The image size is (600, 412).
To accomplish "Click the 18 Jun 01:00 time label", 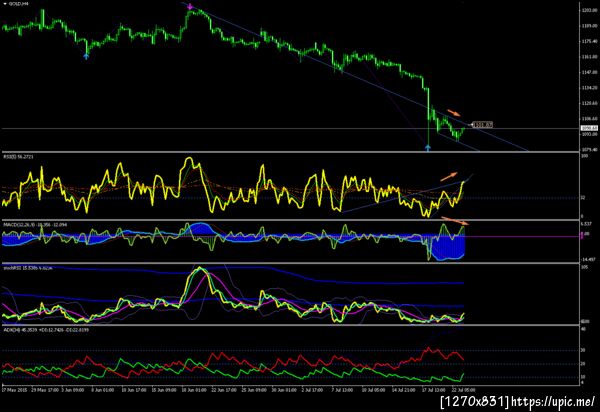I will click(x=194, y=390).
